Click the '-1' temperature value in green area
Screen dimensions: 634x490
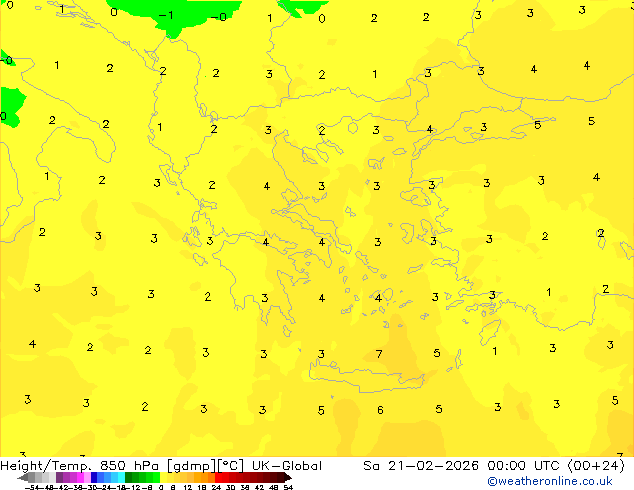pos(166,15)
